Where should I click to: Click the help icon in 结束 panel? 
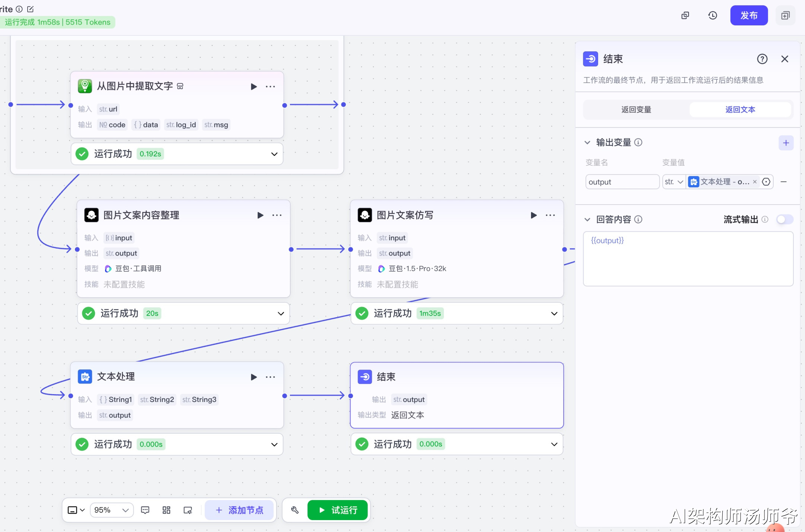(x=762, y=59)
